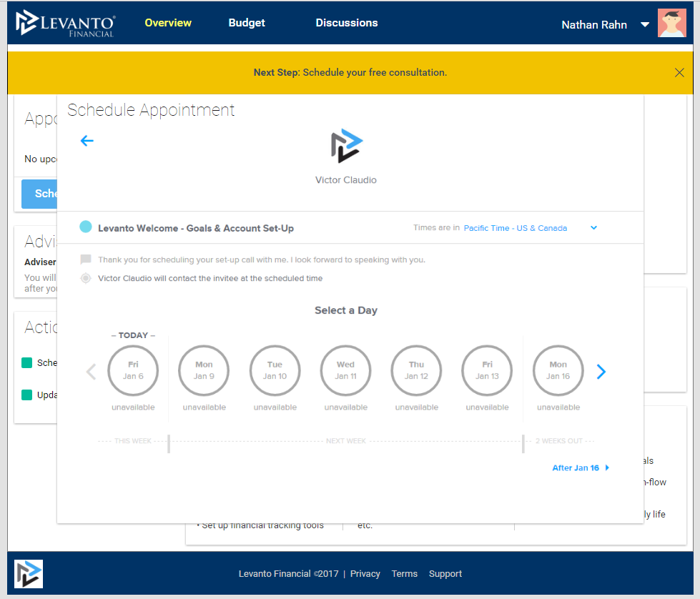
Task: Click the footer Levanto logo icon
Action: (x=29, y=574)
